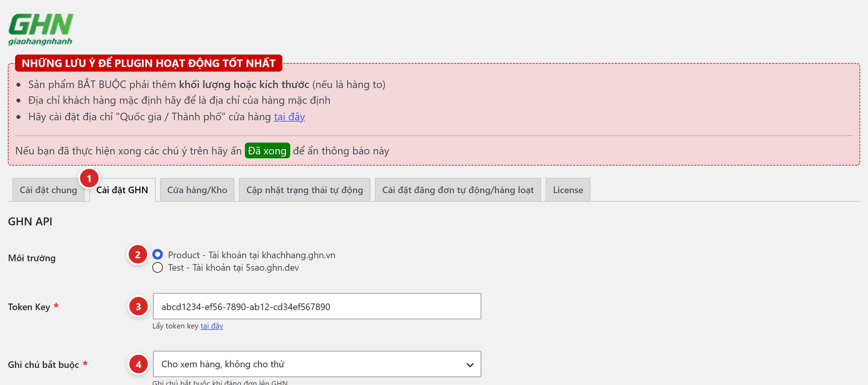The height and width of the screenshot is (385, 868).
Task: Click the GHN giaohangnhanh logo
Action: click(x=40, y=29)
